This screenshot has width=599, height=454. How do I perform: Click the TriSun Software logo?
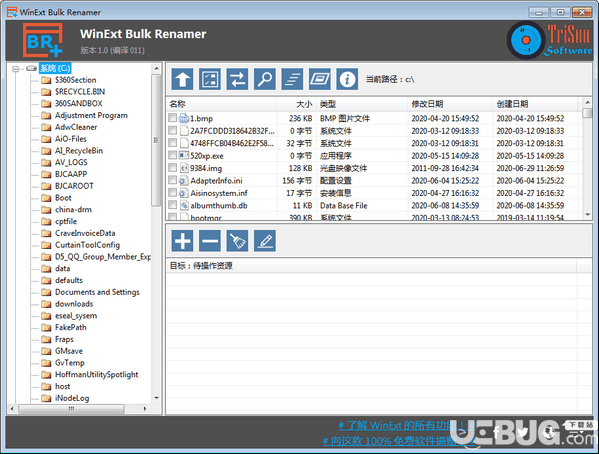pos(550,40)
